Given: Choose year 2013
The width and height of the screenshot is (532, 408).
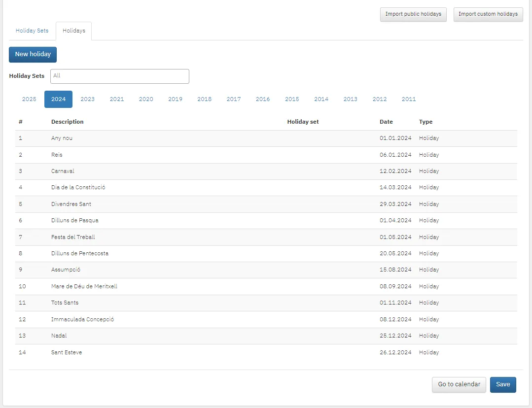Looking at the screenshot, I should (350, 99).
